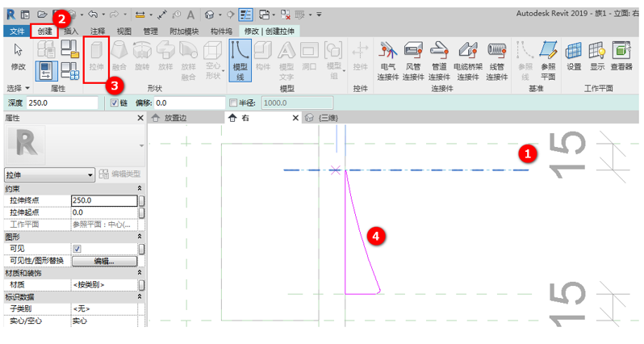Click the 控件 (Control) tool
644x344 pixels.
pos(360,57)
